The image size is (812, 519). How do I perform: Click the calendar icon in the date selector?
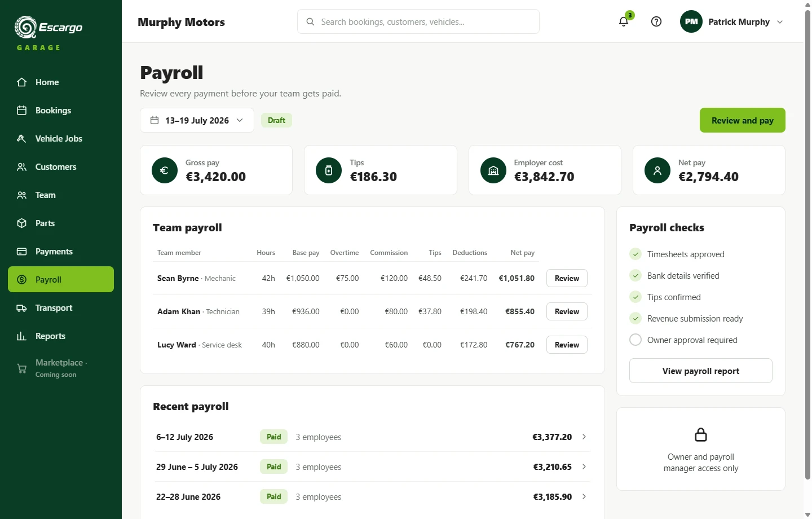pos(155,120)
